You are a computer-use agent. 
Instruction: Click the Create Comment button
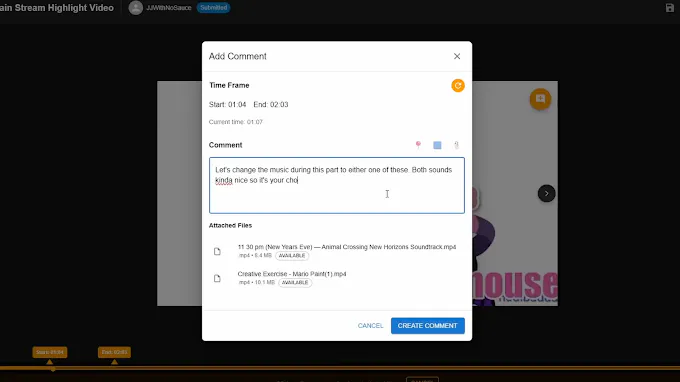point(428,326)
